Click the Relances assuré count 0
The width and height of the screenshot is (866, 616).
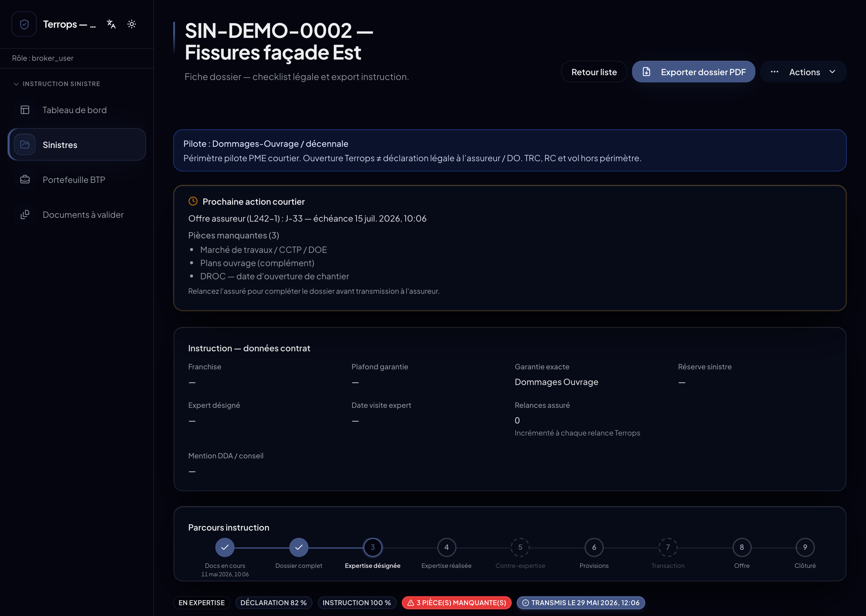[x=517, y=420]
